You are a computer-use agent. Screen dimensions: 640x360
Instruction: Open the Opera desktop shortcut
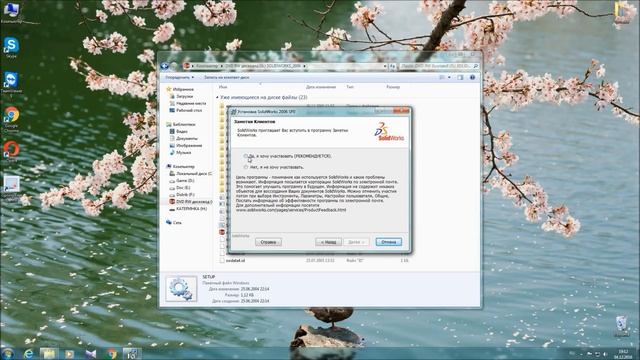coord(11,152)
